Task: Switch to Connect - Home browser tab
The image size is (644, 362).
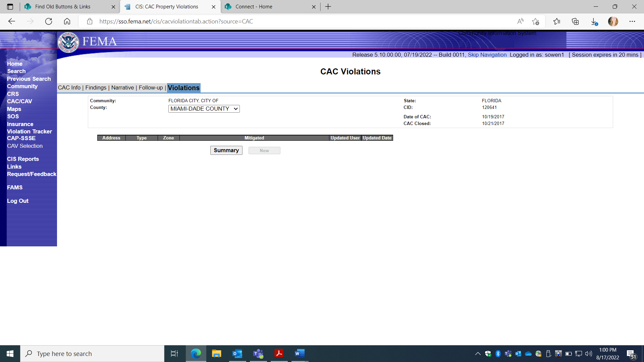Action: point(254,7)
